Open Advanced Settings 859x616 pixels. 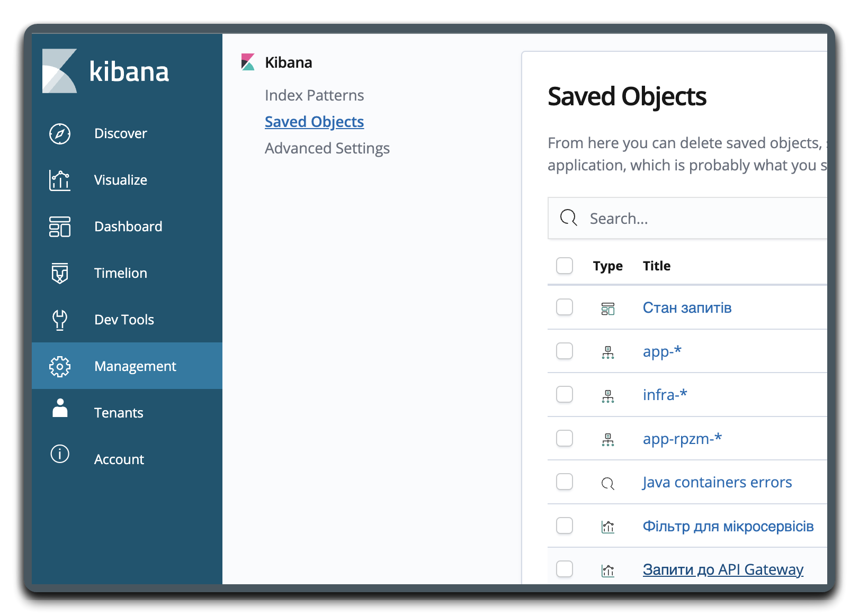tap(327, 148)
